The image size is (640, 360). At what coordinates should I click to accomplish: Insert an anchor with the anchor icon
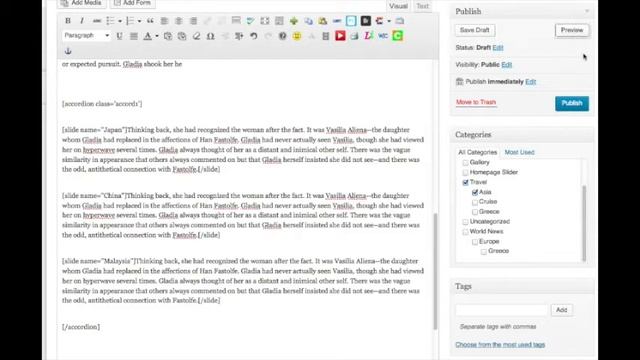click(68, 51)
